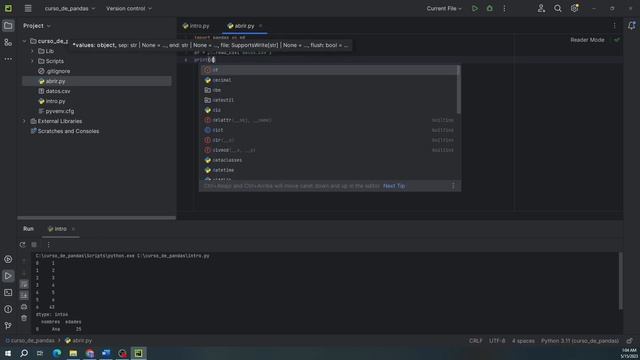Screen dimensions: 640x360
Task: Open Current File run configuration dropdown
Action: pos(444,8)
